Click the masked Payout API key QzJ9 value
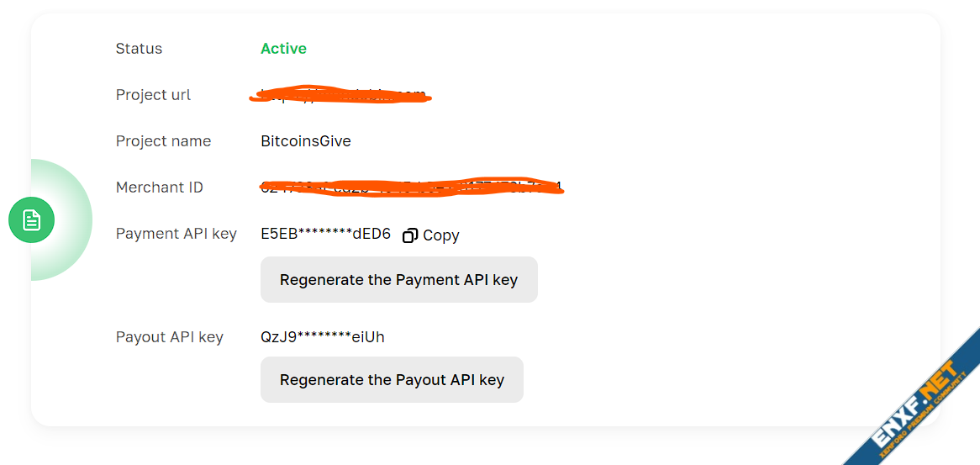 point(323,337)
